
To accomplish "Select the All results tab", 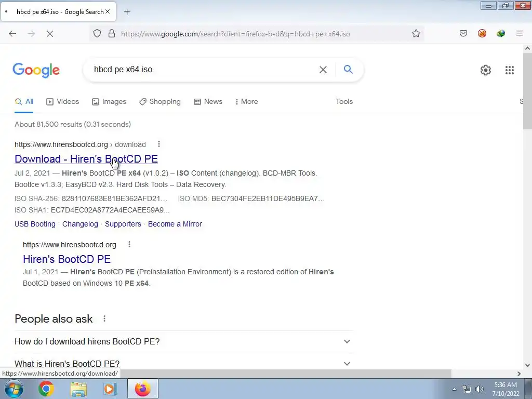I will (24, 101).
